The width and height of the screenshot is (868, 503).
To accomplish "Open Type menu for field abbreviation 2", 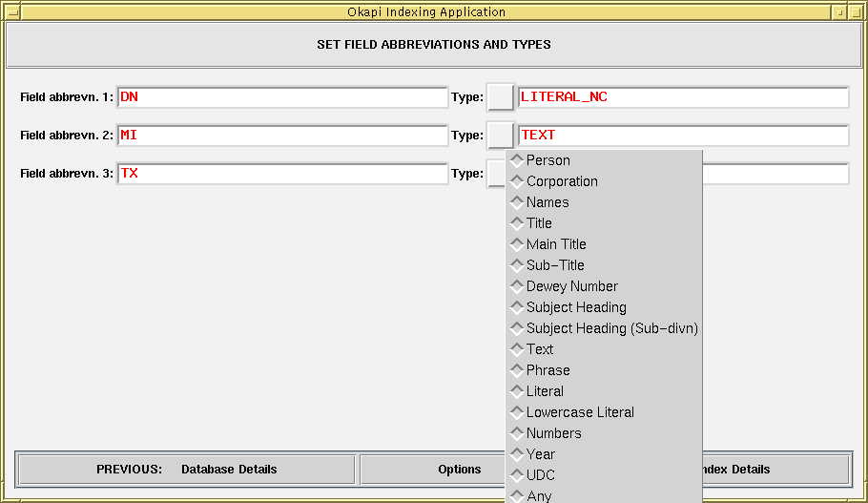I will (x=501, y=136).
